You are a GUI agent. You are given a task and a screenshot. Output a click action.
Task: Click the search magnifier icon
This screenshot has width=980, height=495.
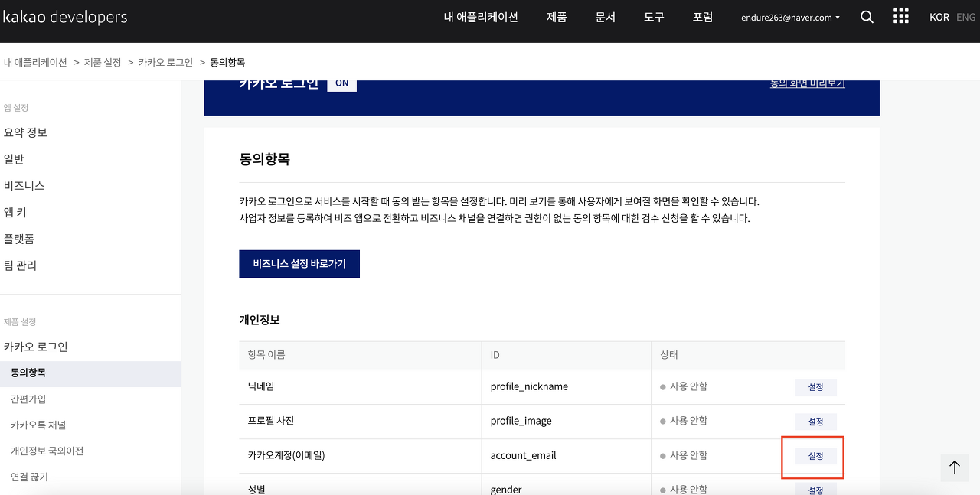[867, 17]
